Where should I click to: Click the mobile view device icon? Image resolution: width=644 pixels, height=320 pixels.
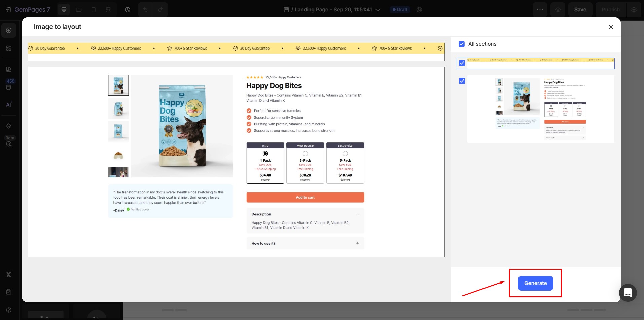(x=94, y=10)
